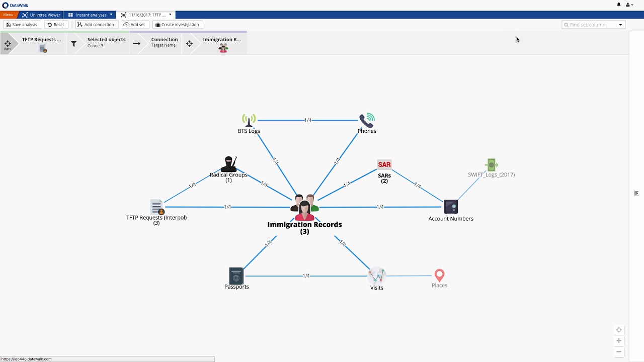The image size is (644, 362).
Task: Click the DataWalk logo
Action: tap(16, 5)
